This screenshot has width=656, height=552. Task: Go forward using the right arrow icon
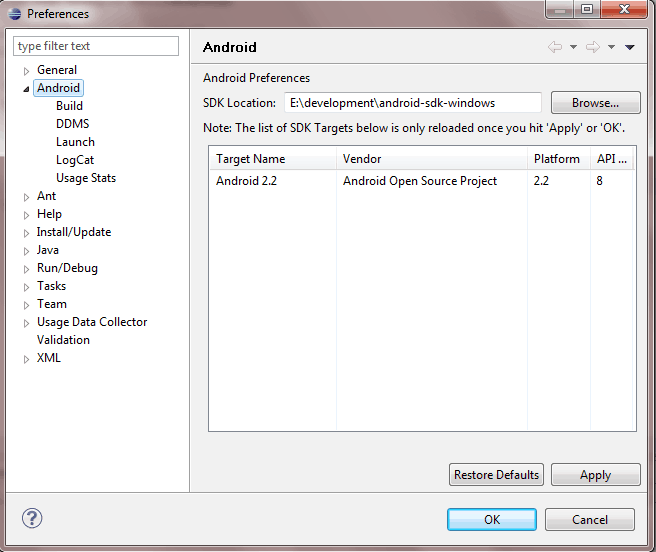pyautogui.click(x=593, y=47)
